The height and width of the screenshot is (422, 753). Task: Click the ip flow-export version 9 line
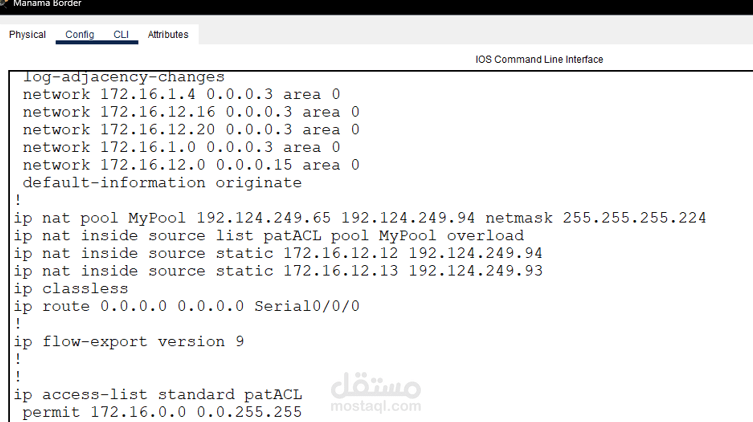click(x=129, y=342)
